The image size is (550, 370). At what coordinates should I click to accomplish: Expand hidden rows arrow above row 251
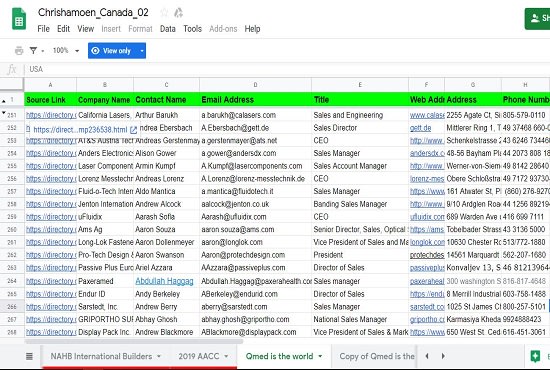tap(4, 112)
